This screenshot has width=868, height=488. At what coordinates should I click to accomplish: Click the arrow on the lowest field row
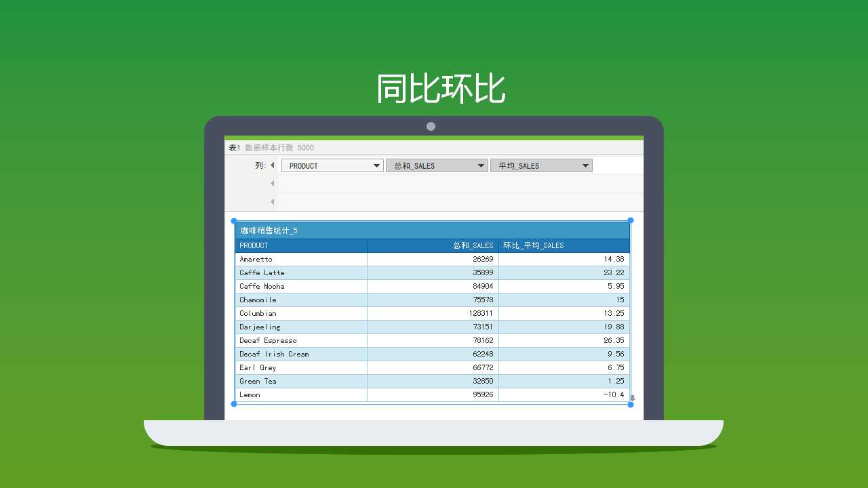(273, 202)
